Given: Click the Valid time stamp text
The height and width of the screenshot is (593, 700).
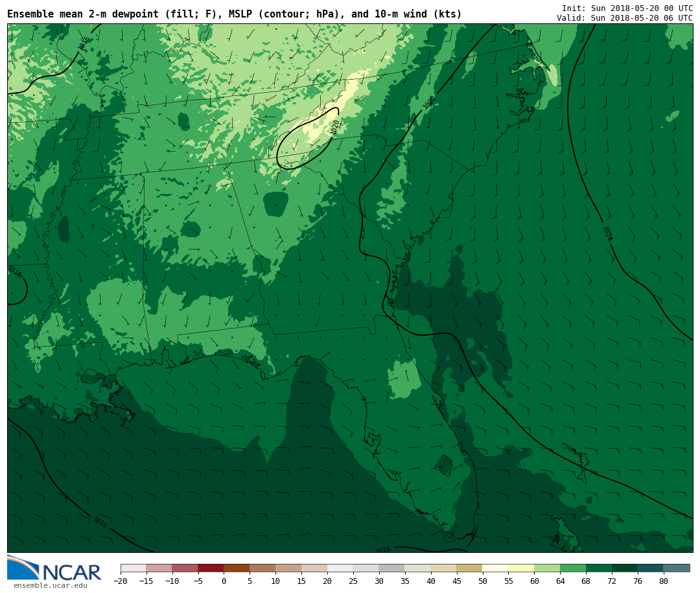Looking at the screenshot, I should pyautogui.click(x=624, y=18).
